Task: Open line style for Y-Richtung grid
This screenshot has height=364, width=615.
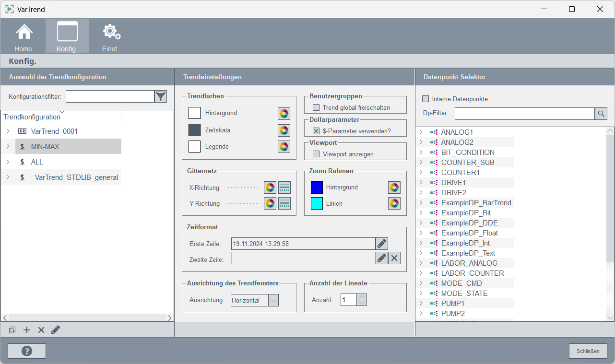Action: click(x=284, y=203)
